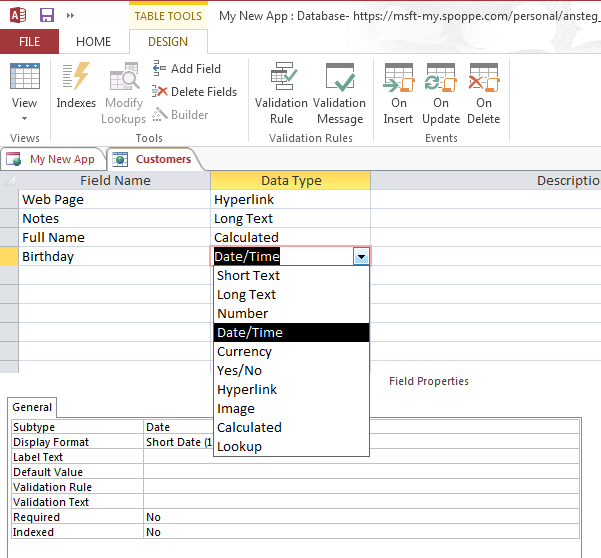Switch to the HOME ribbon tab
The height and width of the screenshot is (558, 601).
(94, 42)
